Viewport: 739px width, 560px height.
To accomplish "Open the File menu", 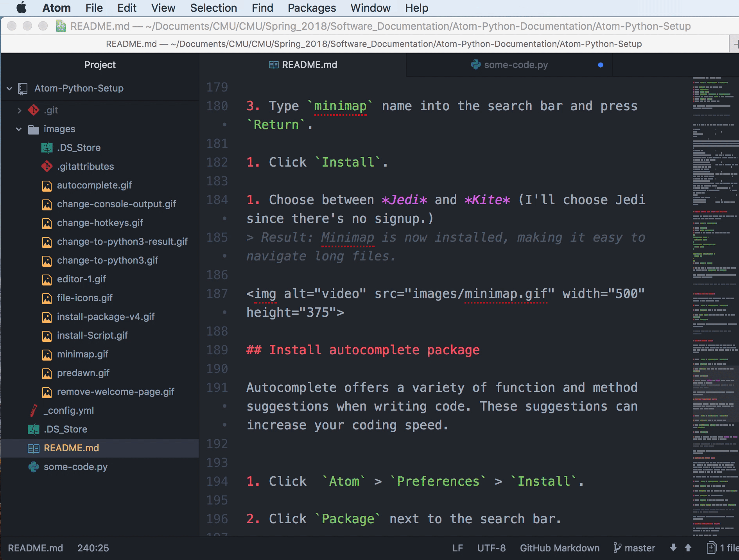I will [94, 8].
